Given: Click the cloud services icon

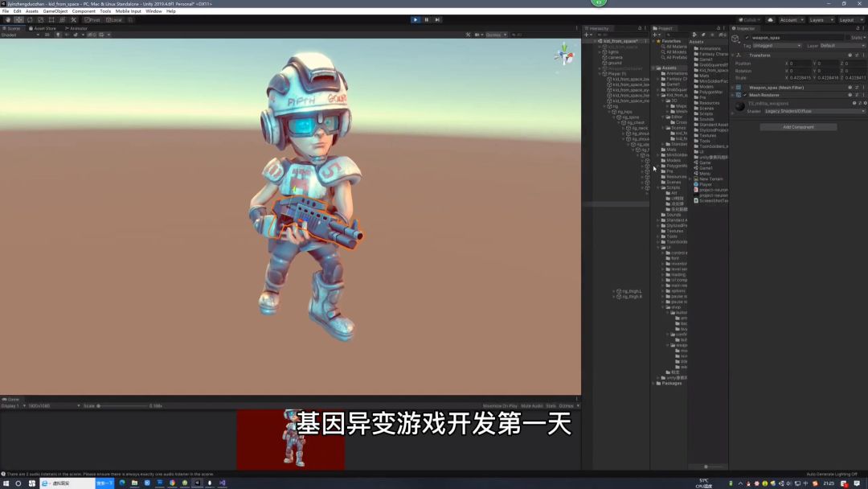Looking at the screenshot, I should click(770, 20).
